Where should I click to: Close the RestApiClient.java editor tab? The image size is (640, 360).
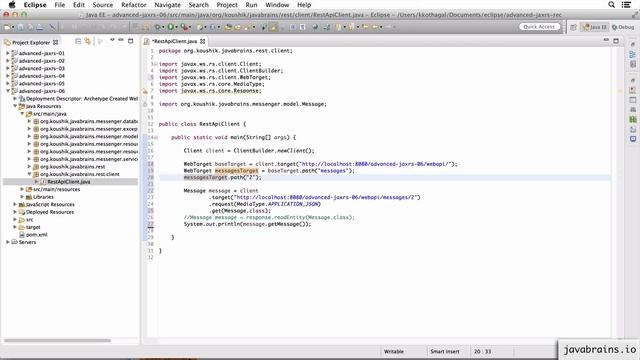(202, 41)
